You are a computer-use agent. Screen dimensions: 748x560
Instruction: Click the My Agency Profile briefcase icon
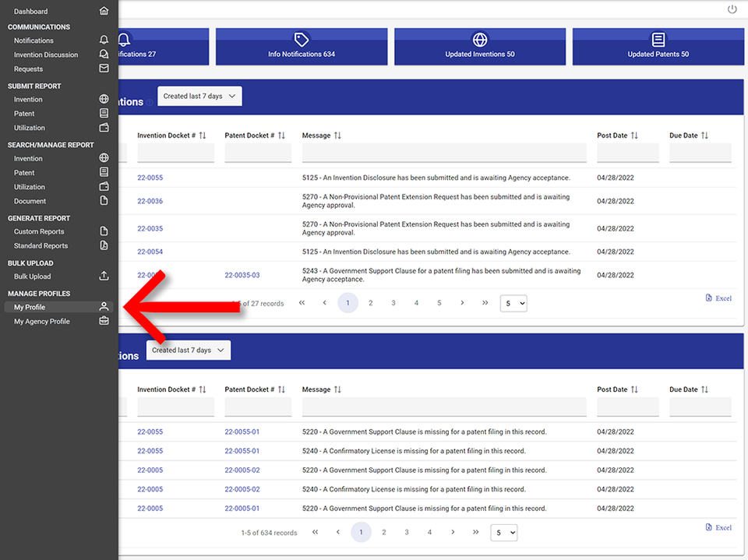104,321
